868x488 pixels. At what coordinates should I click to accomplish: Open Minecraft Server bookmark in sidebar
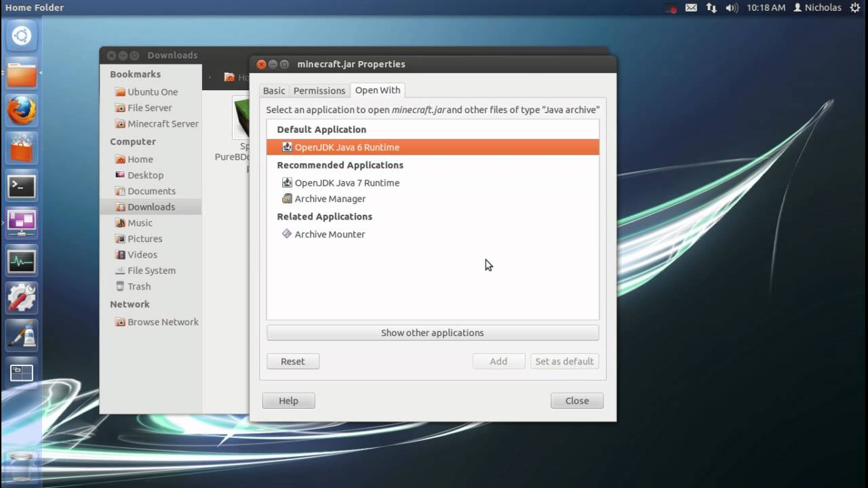[x=151, y=123]
